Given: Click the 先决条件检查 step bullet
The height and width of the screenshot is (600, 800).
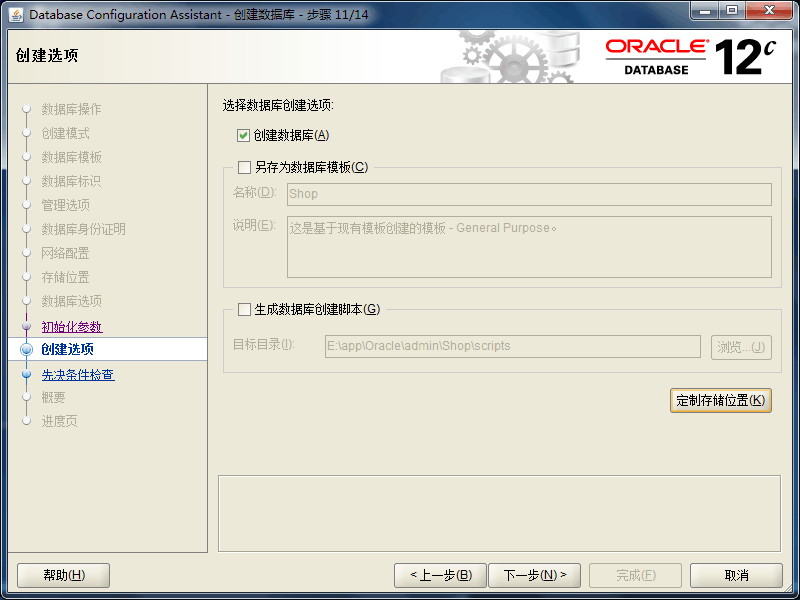Looking at the screenshot, I should coord(27,375).
